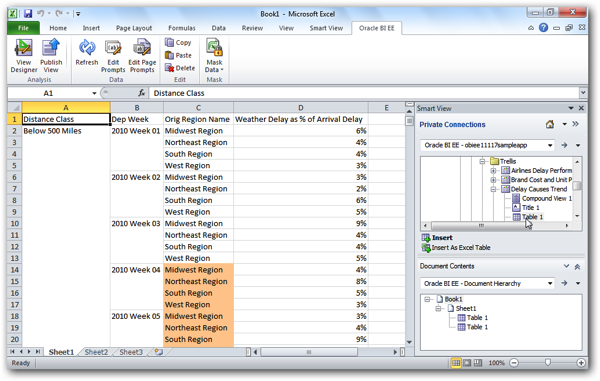Switch to Page Layout view in status bar

point(467,363)
